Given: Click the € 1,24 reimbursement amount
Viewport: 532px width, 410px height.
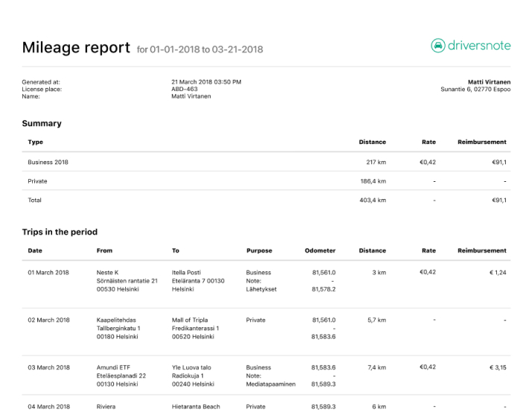Looking at the screenshot, I should click(x=498, y=273).
